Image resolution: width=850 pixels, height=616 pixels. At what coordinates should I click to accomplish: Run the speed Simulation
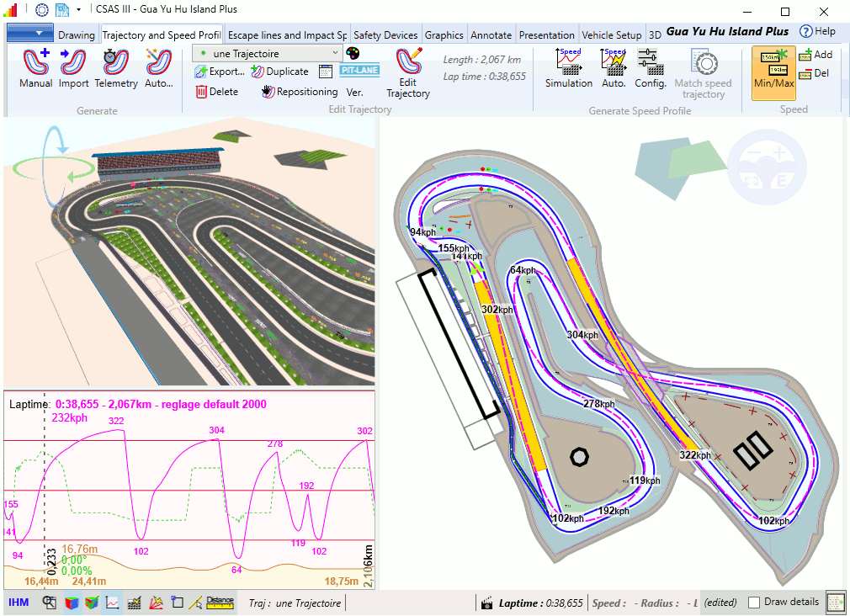[x=569, y=68]
